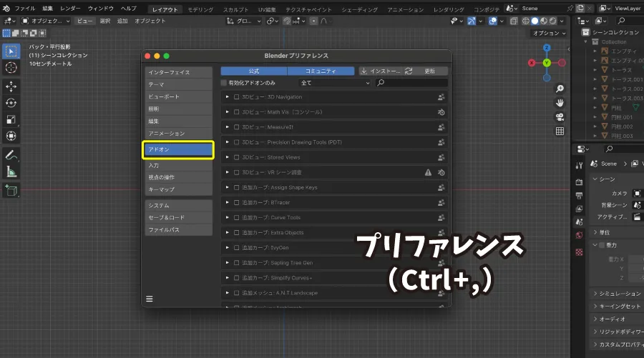Click the add-on search field
The height and width of the screenshot is (358, 644).
pos(415,83)
